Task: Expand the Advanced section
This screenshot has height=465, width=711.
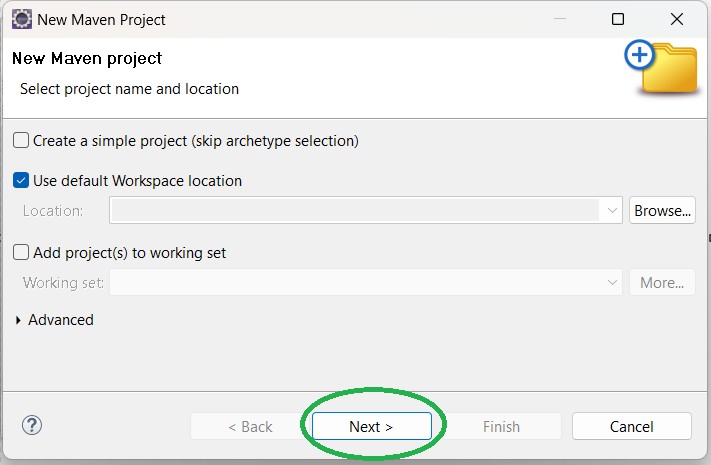Action: [19, 320]
